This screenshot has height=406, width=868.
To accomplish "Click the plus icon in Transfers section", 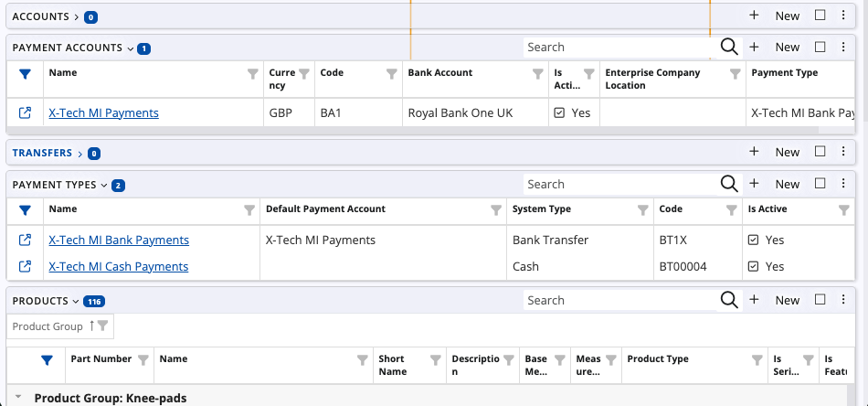I will click(754, 152).
